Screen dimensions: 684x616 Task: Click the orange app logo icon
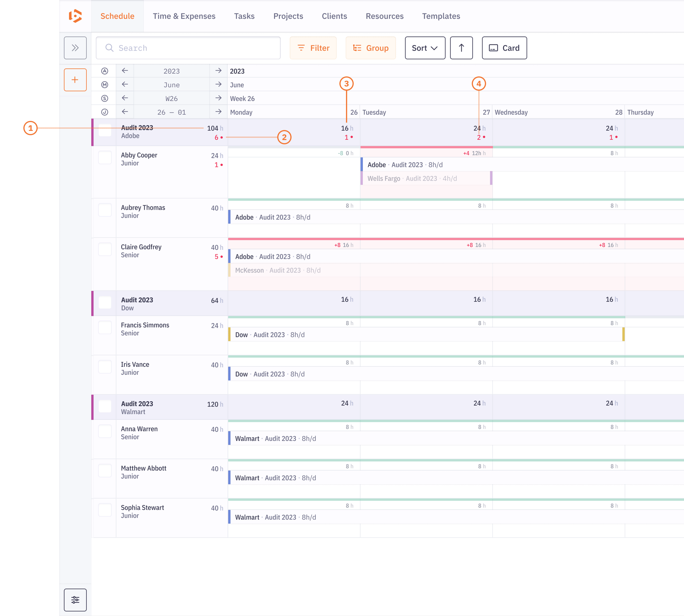click(x=75, y=16)
